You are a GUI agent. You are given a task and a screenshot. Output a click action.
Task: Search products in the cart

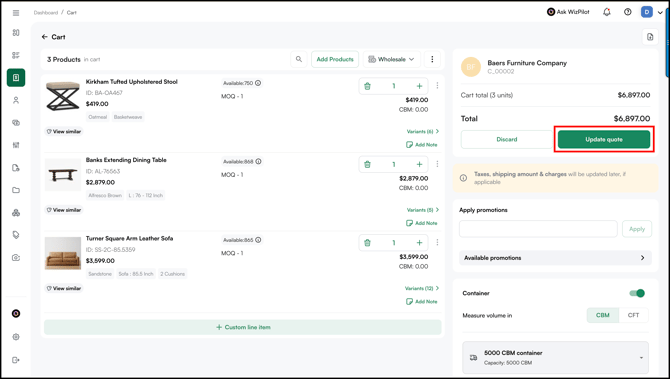pos(299,59)
